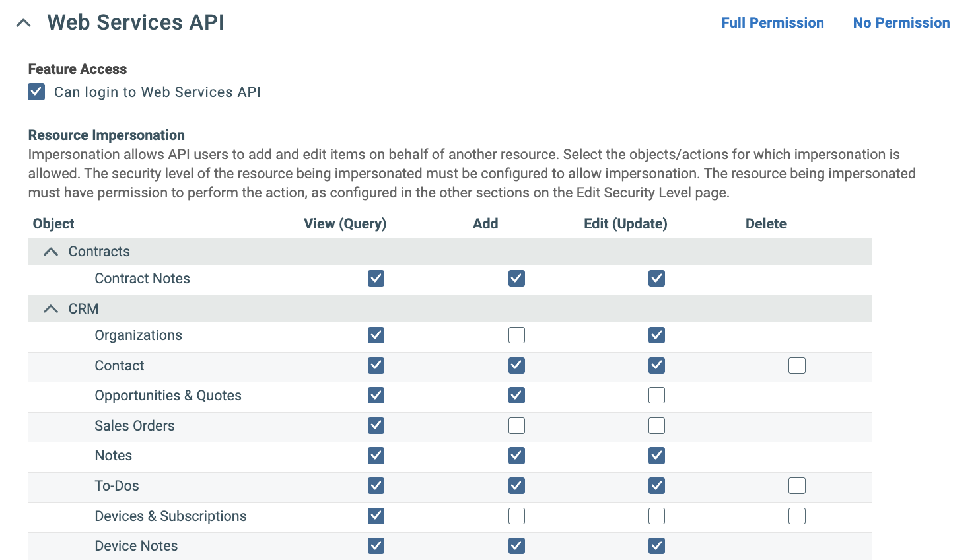Uncheck Edit (Update) for Contract Notes
The image size is (980, 560).
click(656, 278)
